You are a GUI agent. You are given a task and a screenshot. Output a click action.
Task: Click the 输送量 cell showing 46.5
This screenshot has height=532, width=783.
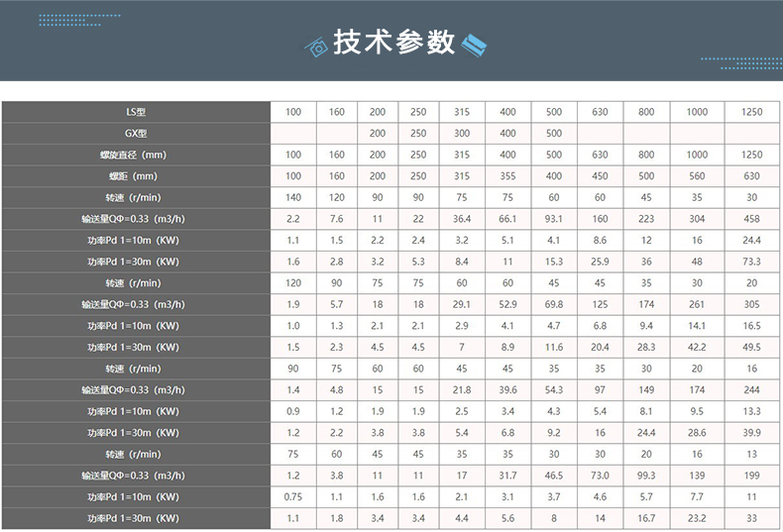554,476
